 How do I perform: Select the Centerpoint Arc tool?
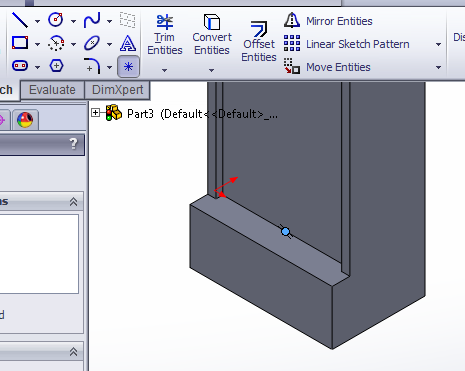[56, 43]
